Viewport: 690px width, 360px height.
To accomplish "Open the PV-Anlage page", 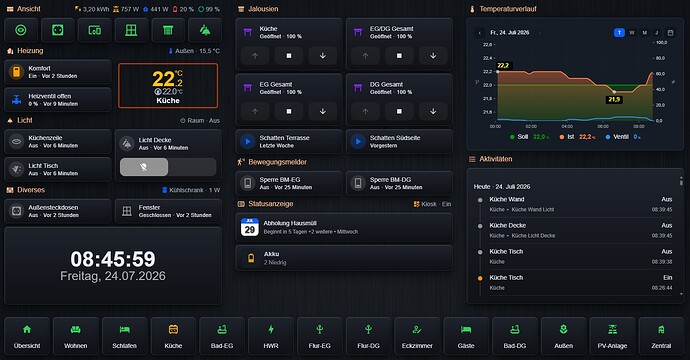I will tap(612, 336).
